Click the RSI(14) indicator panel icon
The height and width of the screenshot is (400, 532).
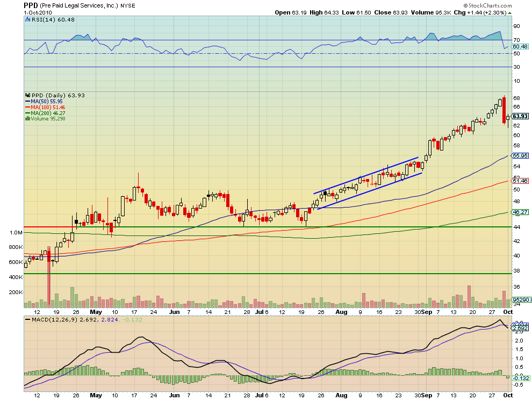(x=28, y=20)
